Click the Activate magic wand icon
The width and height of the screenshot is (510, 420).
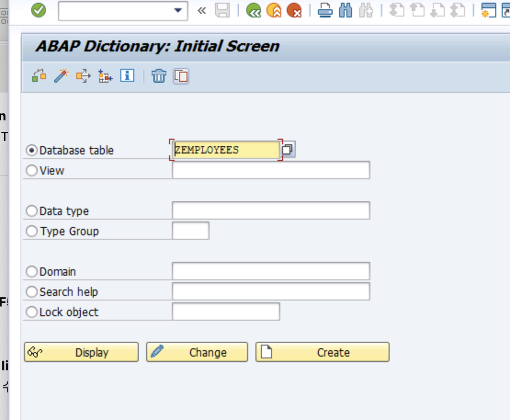click(x=61, y=76)
